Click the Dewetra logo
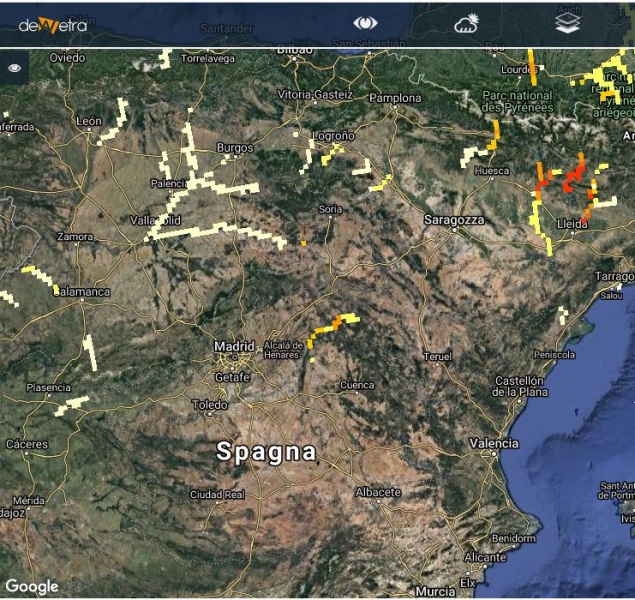 (x=53, y=25)
